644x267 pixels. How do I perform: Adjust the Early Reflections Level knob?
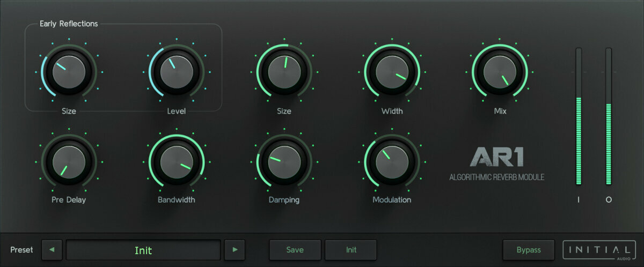coord(177,72)
